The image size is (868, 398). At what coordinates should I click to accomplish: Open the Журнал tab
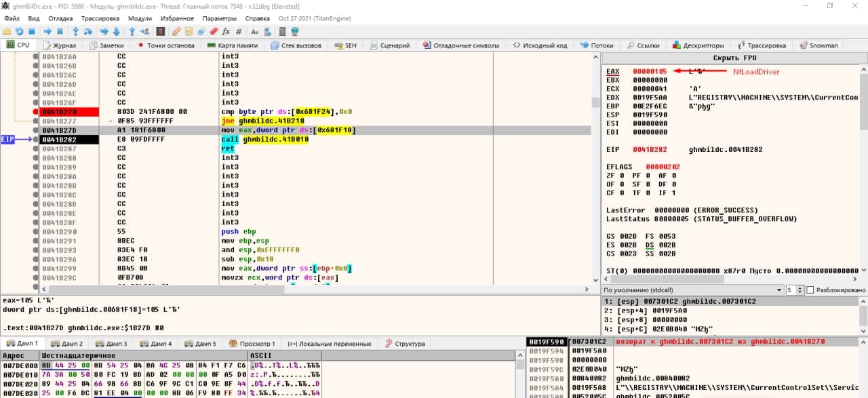coord(59,45)
